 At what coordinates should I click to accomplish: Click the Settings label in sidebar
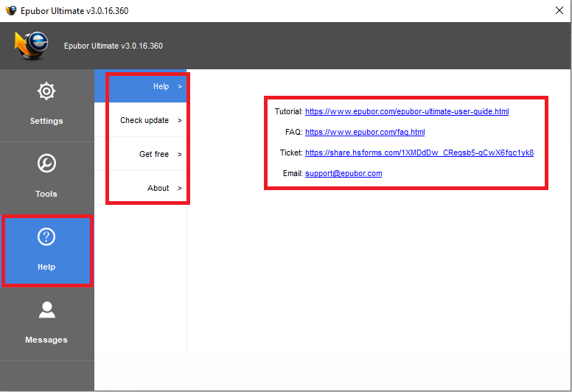point(46,121)
